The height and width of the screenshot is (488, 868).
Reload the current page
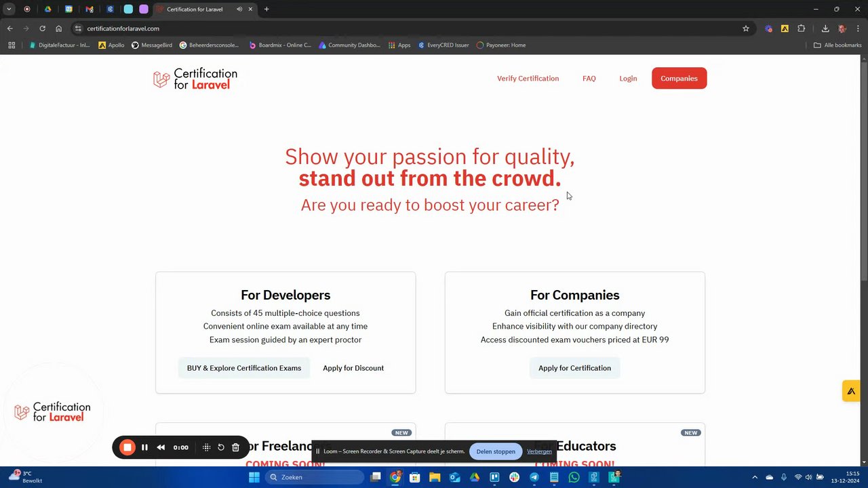click(42, 28)
